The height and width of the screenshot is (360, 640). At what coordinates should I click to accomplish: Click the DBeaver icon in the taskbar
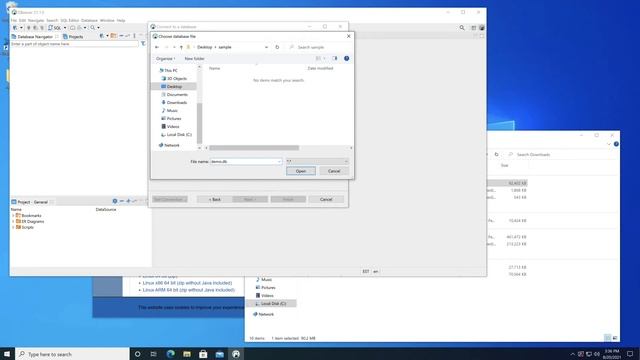pos(236,354)
